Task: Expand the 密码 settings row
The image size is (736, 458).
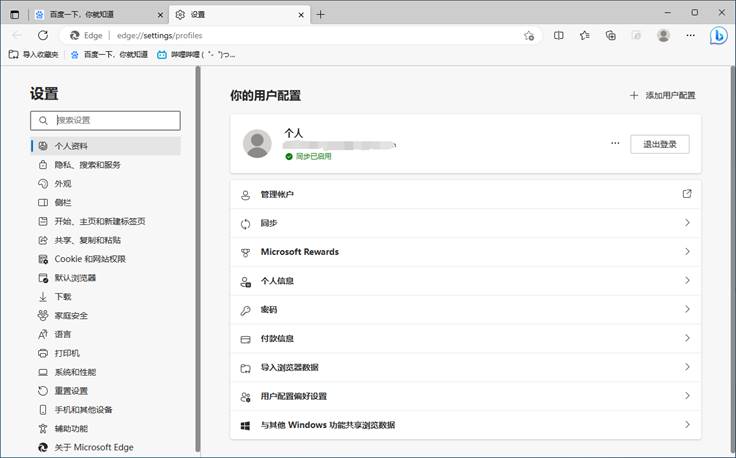Action: tap(465, 310)
